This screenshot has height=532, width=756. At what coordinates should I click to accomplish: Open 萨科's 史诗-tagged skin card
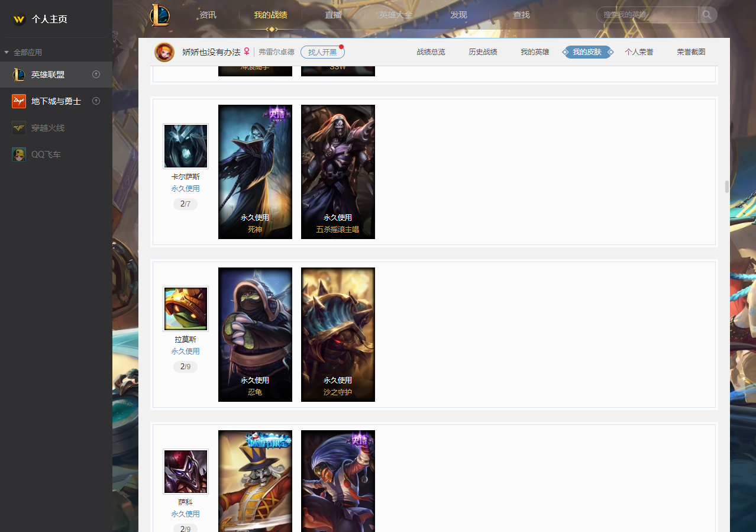coord(338,481)
